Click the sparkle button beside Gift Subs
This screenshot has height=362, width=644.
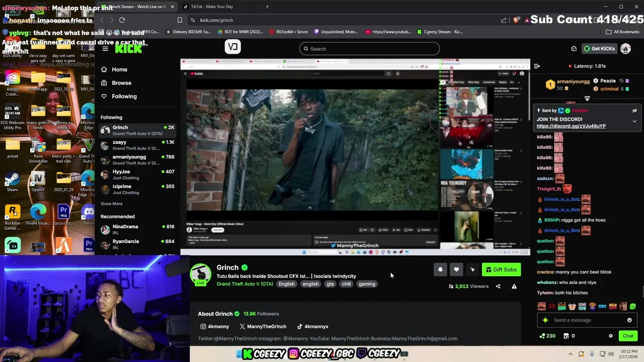472,269
